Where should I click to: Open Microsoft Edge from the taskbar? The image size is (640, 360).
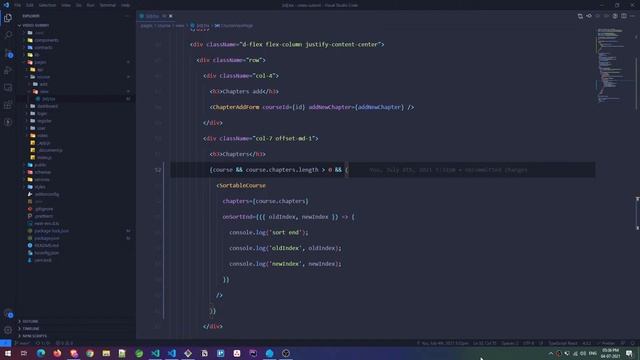[x=41, y=353]
